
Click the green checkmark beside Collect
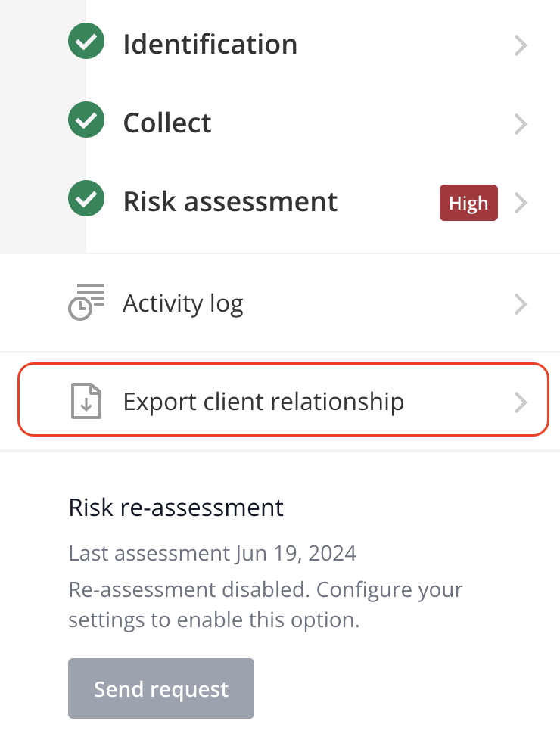click(x=86, y=120)
